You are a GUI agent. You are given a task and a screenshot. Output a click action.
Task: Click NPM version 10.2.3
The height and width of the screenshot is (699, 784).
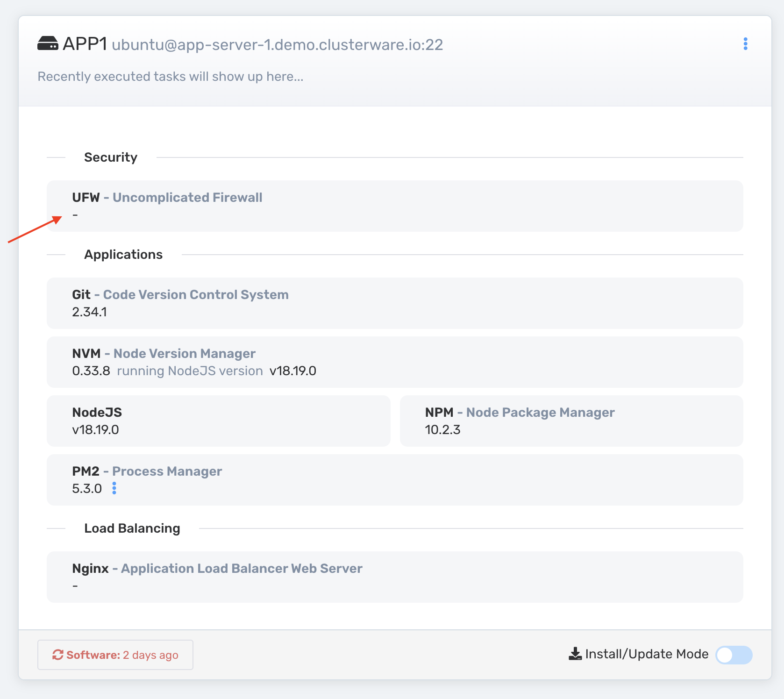(442, 429)
